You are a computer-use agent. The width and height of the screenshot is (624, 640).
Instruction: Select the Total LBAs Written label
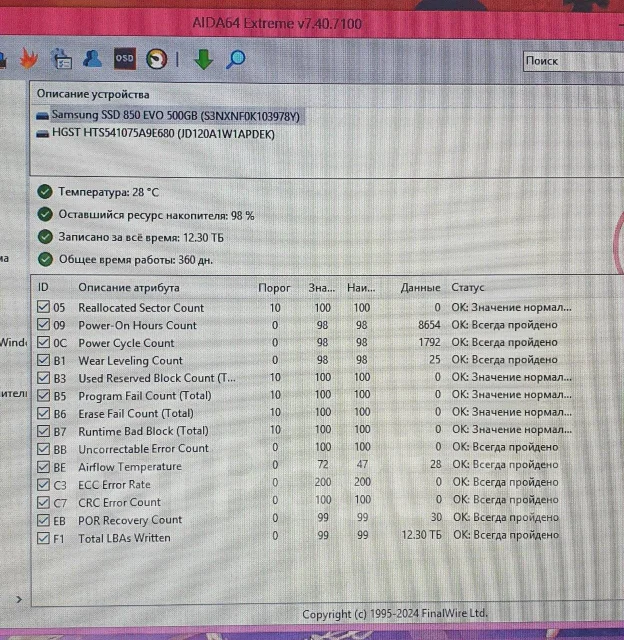pos(124,538)
